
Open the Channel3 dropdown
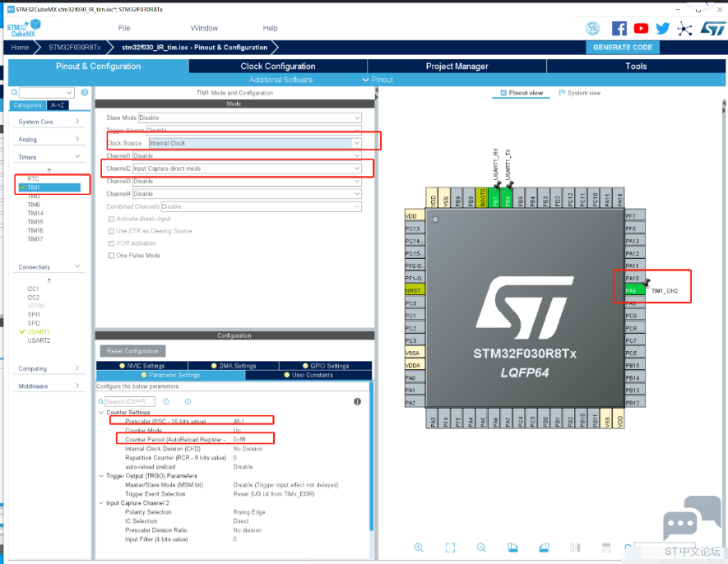[247, 181]
